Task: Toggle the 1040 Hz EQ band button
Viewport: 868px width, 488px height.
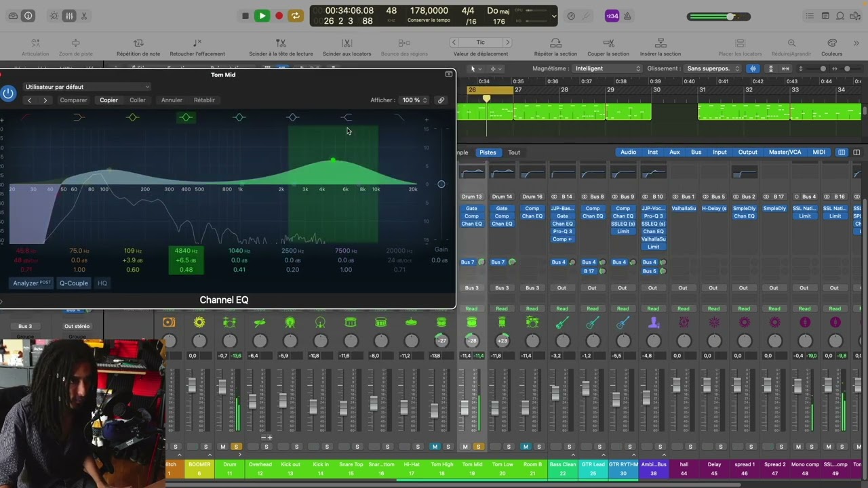Action: click(239, 117)
